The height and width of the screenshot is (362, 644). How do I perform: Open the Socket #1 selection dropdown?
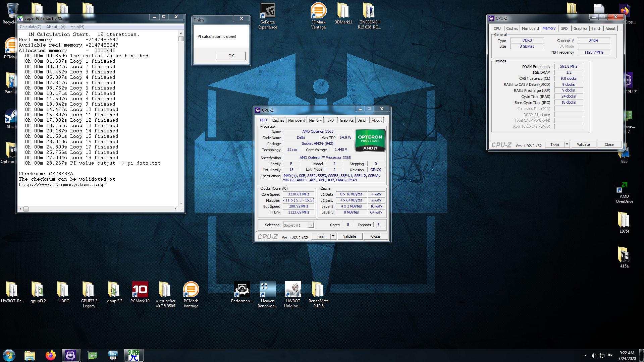(298, 225)
